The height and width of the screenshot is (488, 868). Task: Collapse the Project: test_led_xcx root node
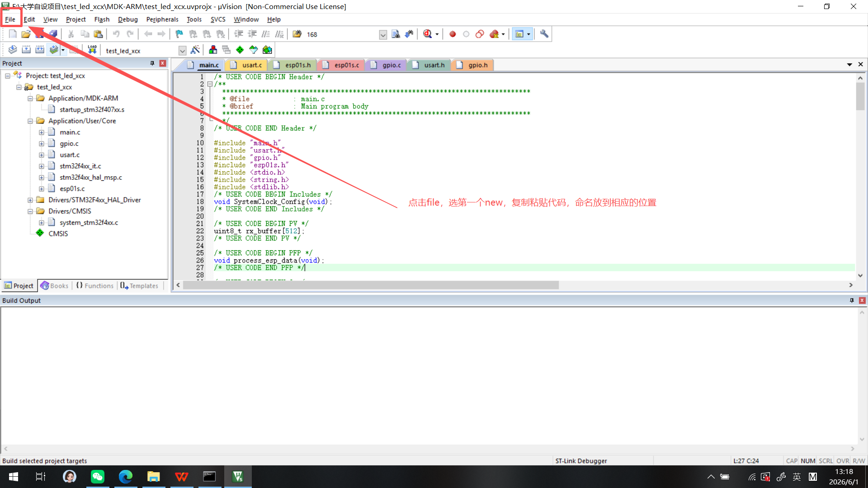coord(8,75)
